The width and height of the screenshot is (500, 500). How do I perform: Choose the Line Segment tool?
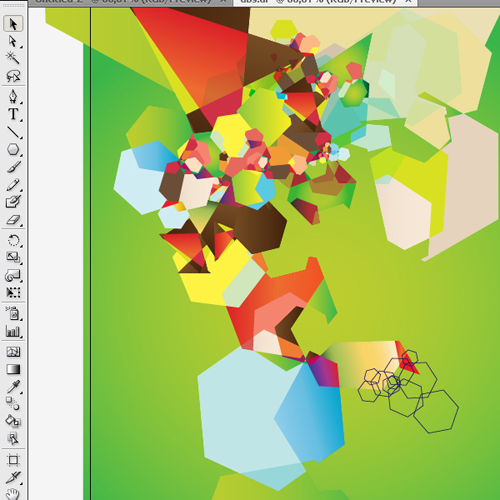(x=13, y=132)
